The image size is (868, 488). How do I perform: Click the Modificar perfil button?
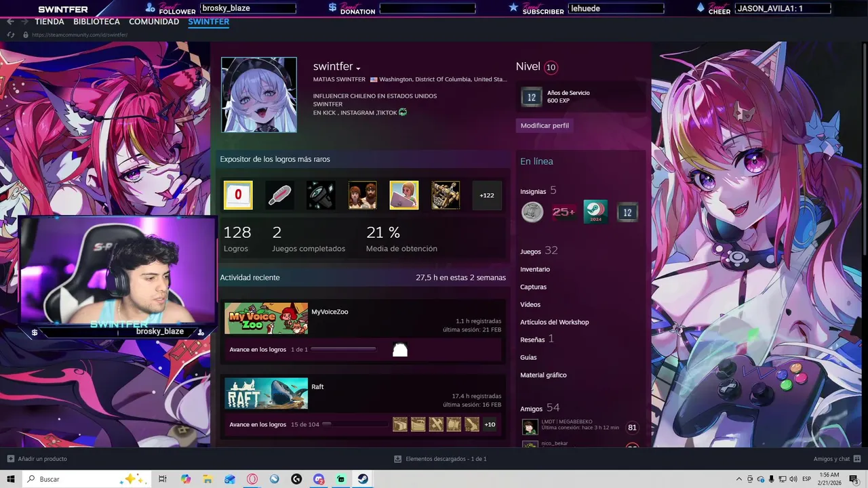pos(545,125)
